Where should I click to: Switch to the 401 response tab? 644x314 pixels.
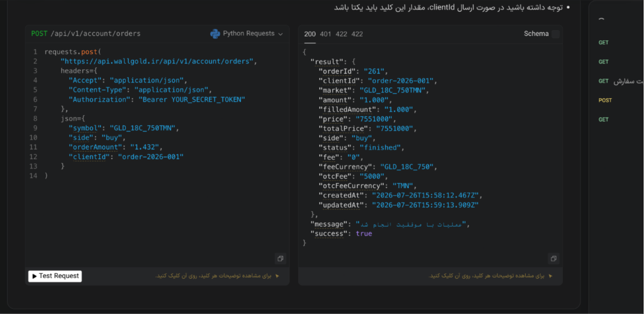[x=325, y=34]
